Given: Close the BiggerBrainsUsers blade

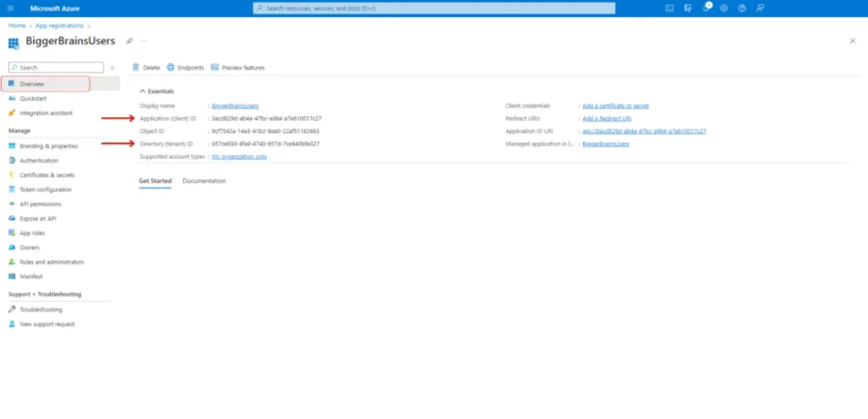Looking at the screenshot, I should [x=853, y=41].
